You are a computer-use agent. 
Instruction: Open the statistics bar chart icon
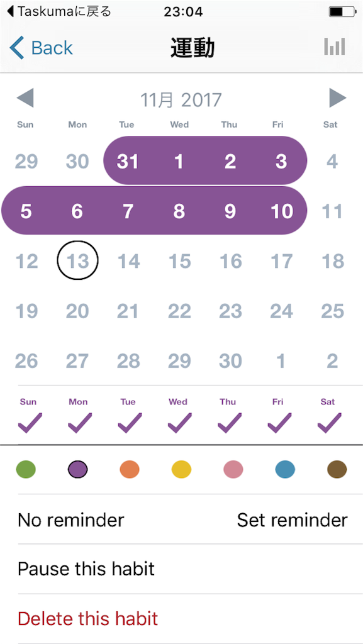pos(334,47)
